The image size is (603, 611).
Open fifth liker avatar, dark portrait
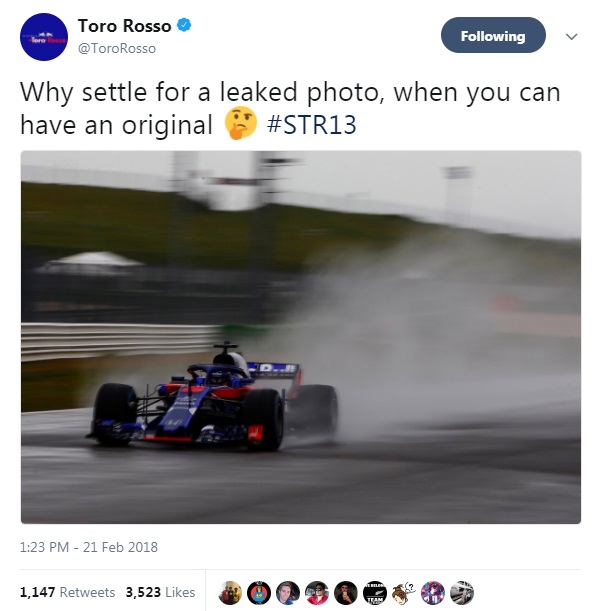tap(346, 593)
